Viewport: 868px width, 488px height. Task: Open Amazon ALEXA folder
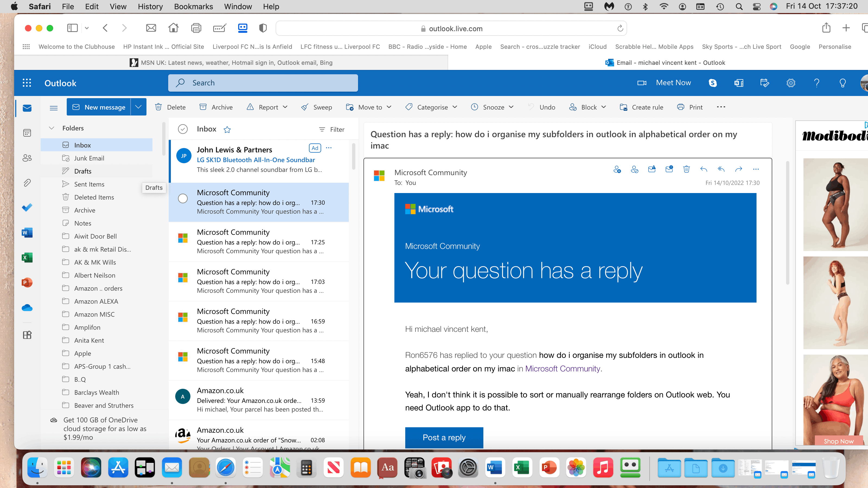click(x=97, y=301)
